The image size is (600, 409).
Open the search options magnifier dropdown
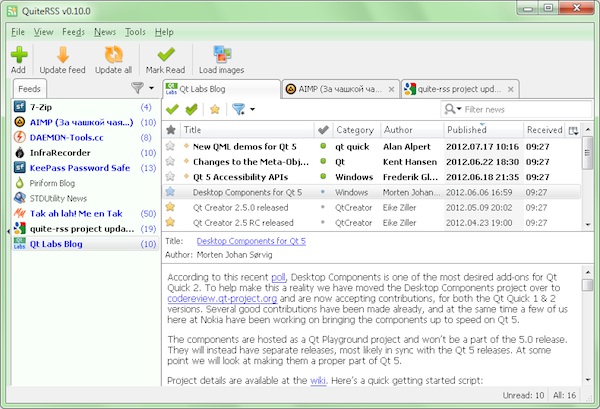tap(453, 109)
